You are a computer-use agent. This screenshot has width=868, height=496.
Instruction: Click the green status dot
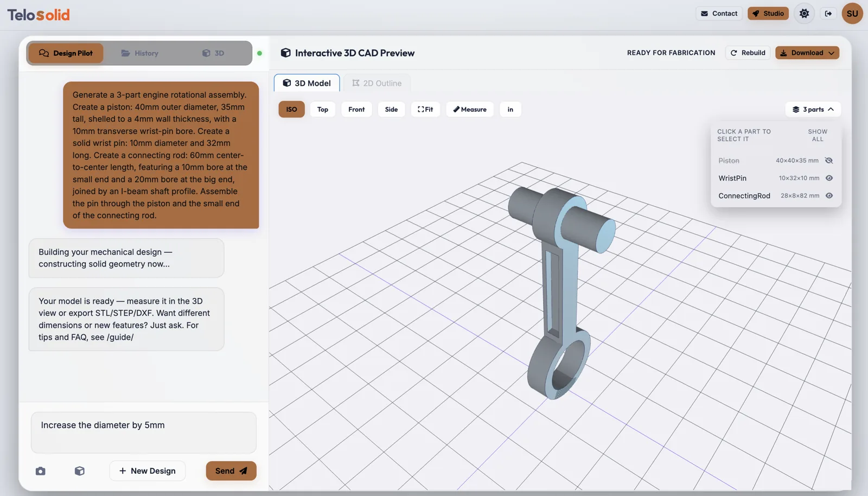[259, 53]
